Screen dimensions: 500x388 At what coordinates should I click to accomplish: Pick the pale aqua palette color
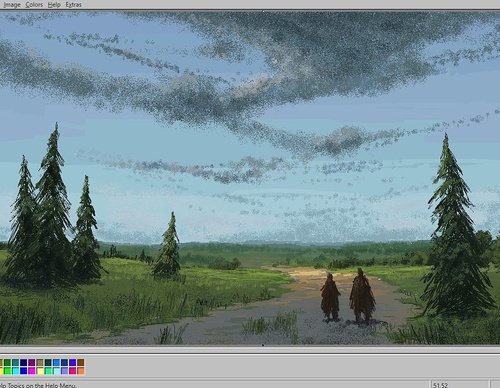point(56,371)
